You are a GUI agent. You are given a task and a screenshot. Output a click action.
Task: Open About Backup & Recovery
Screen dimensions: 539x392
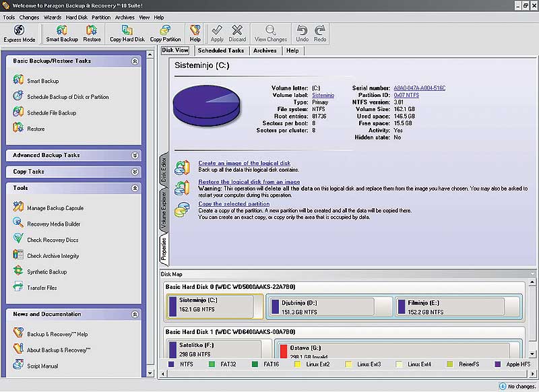point(59,350)
